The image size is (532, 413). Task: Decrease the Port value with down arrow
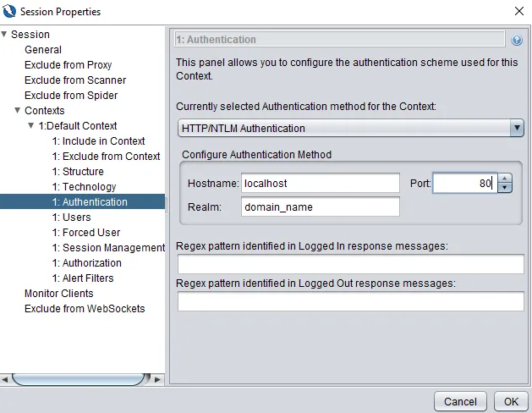(505, 188)
